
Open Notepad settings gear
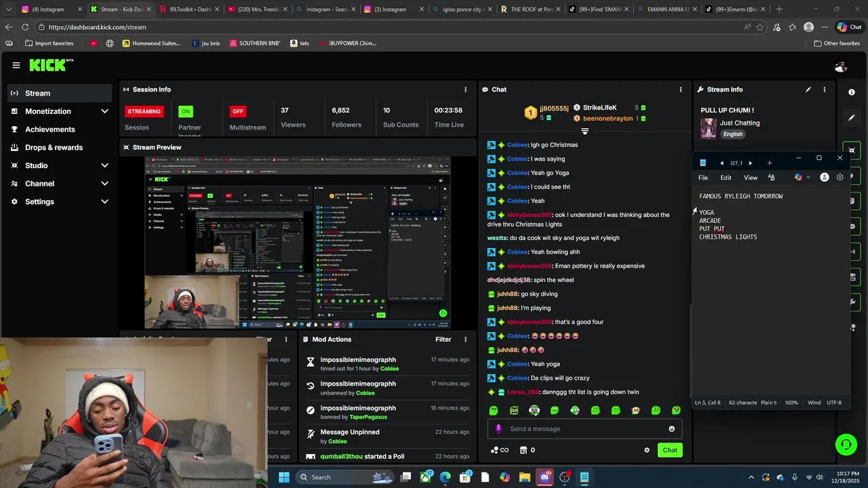pyautogui.click(x=840, y=178)
